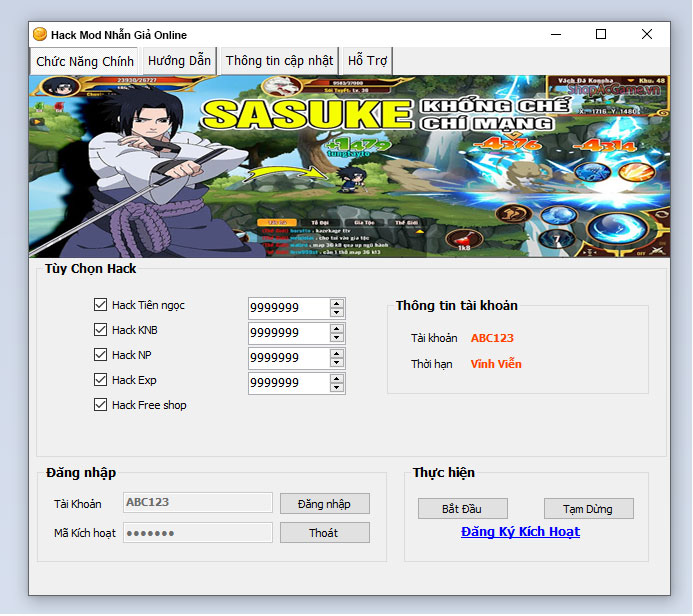
Task: Toggle the Hack KNB checkbox
Action: click(x=100, y=330)
